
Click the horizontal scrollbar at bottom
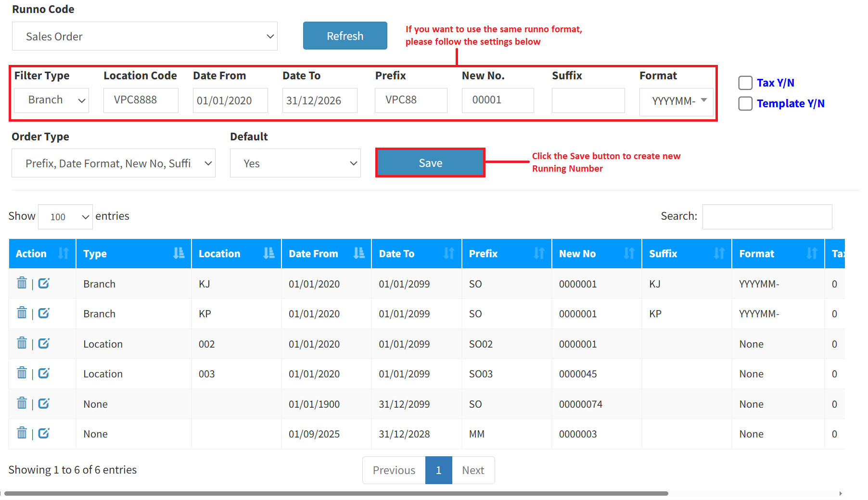[336, 493]
